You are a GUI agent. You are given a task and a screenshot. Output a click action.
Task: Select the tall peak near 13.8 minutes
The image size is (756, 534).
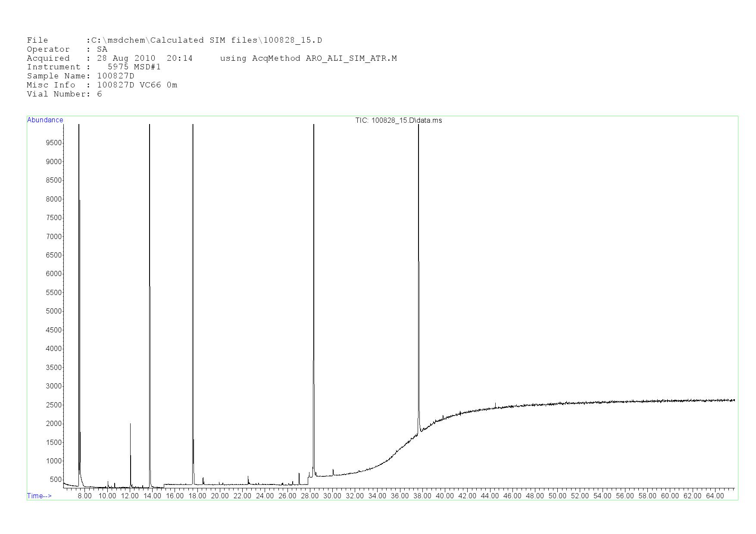coord(150,258)
